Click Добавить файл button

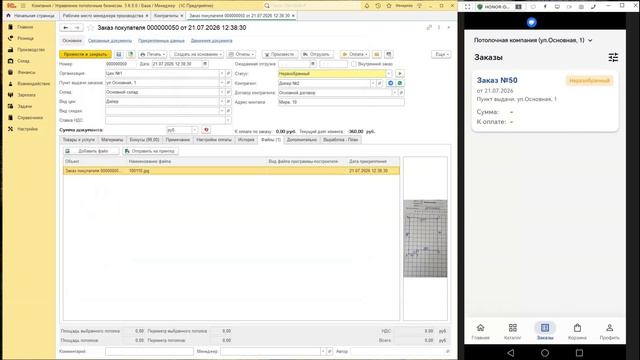[x=92, y=151]
